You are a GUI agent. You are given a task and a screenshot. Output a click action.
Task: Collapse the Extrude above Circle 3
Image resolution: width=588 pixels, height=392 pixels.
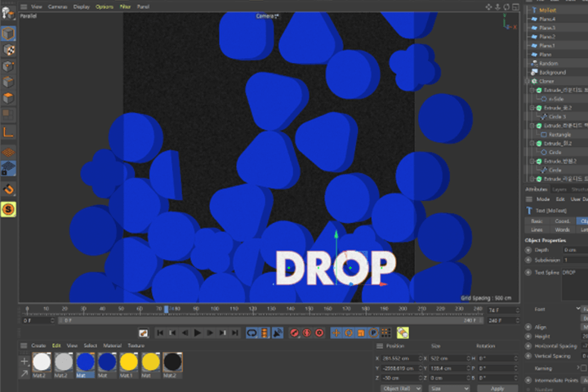point(532,108)
